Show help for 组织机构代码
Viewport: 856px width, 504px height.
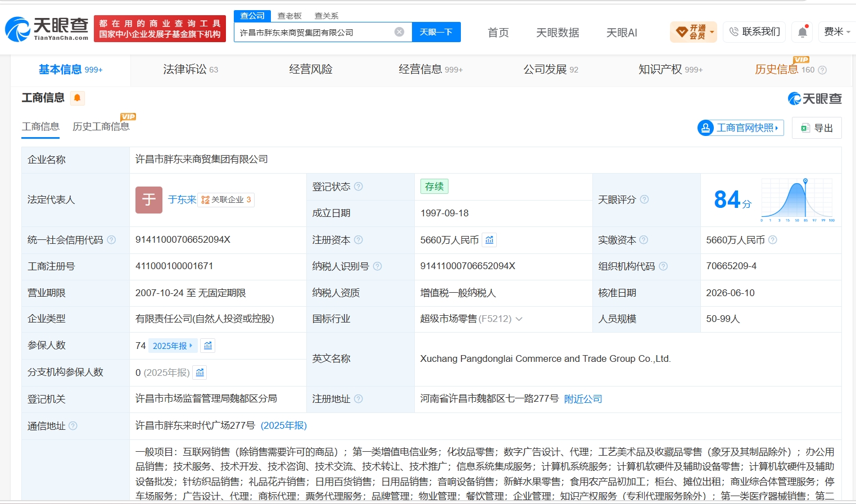663,266
